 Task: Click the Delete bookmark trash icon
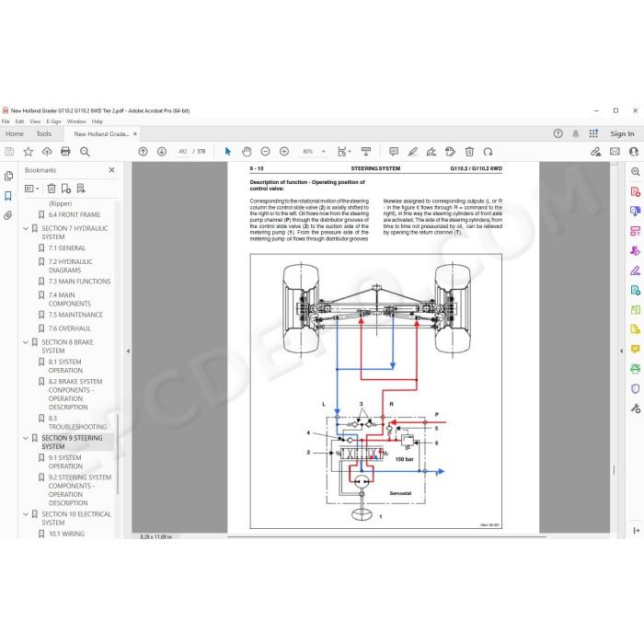(52, 189)
